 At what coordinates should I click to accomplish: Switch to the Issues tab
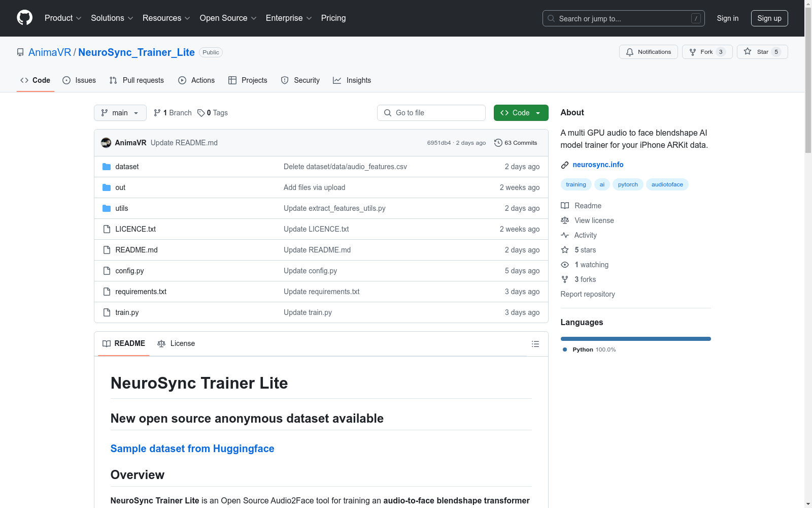pos(79,80)
